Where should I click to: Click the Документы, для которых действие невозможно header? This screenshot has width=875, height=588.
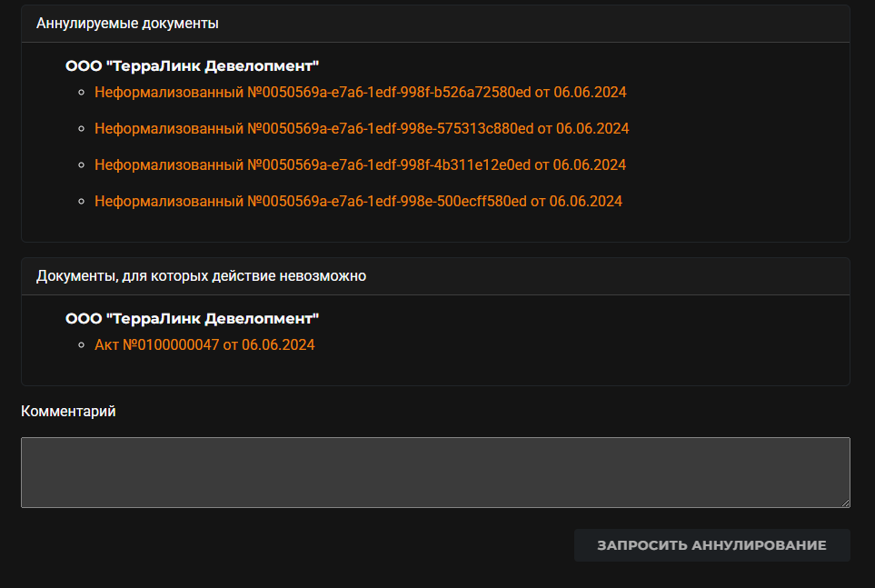pyautogui.click(x=435, y=276)
